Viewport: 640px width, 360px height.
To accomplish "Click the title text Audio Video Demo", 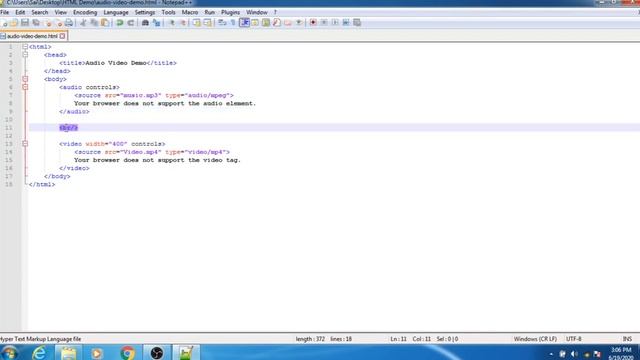I will (x=116, y=63).
